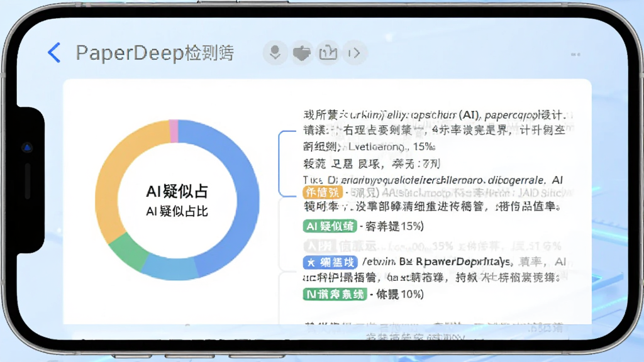
Task: Tap the heart favorite icon
Action: (301, 53)
